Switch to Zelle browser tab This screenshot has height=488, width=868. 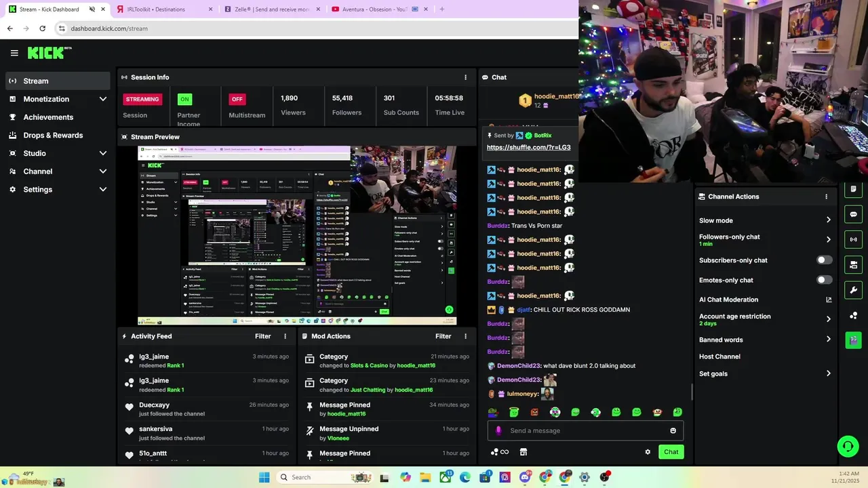click(x=271, y=9)
